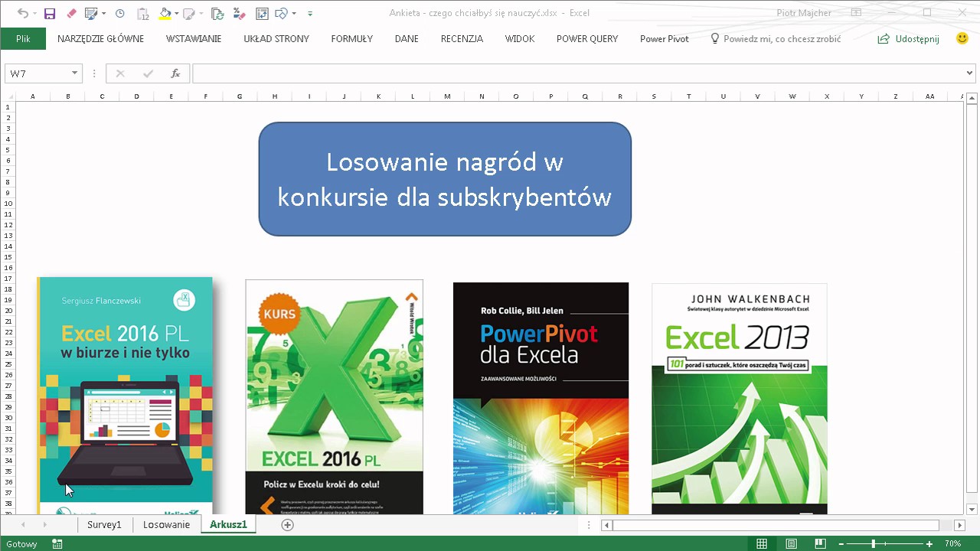The height and width of the screenshot is (551, 980).
Task: Expand the formula bar with chevron
Action: click(x=970, y=73)
